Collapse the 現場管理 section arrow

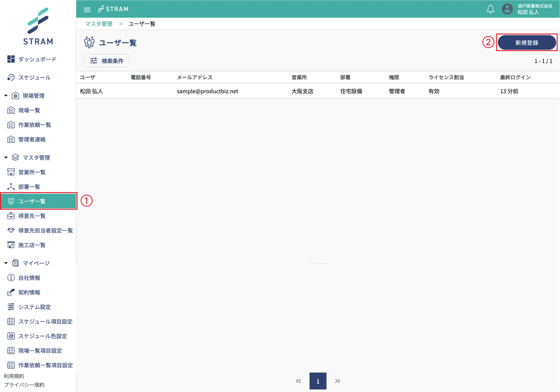tap(6, 96)
